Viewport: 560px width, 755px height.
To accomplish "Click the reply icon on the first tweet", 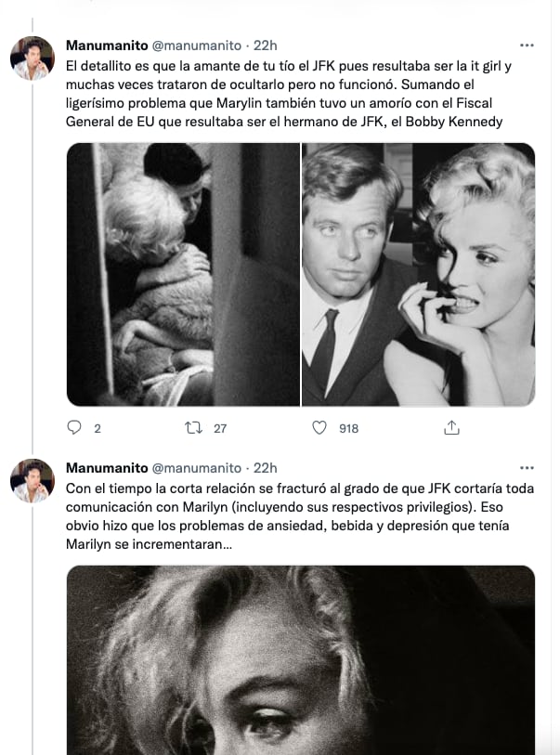I will click(x=76, y=427).
